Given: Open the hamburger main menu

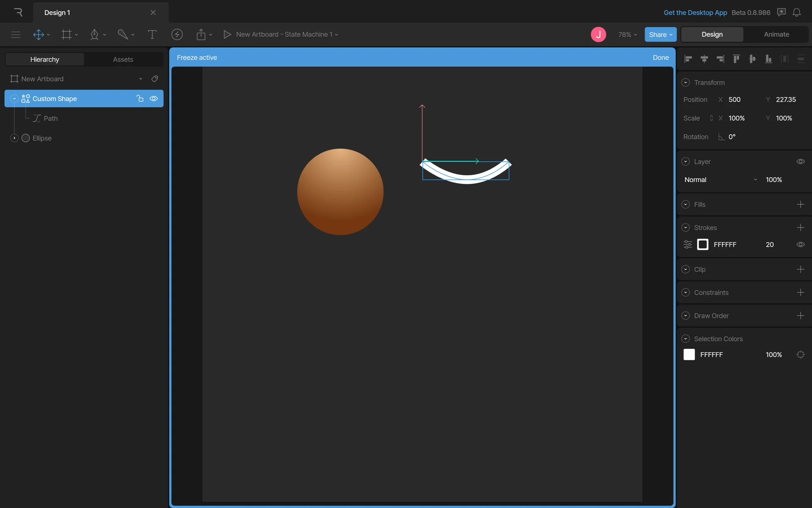Looking at the screenshot, I should 16,35.
